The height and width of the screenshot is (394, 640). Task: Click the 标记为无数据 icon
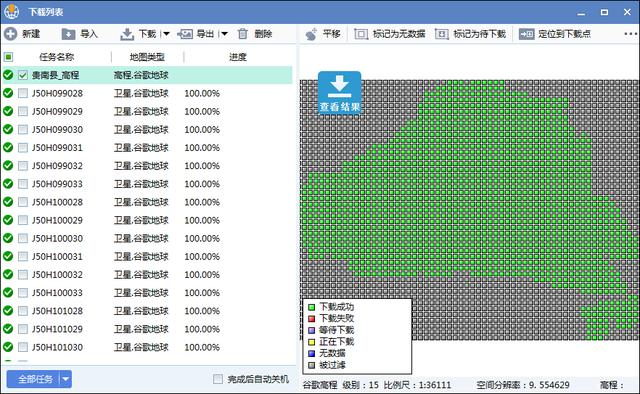point(361,34)
